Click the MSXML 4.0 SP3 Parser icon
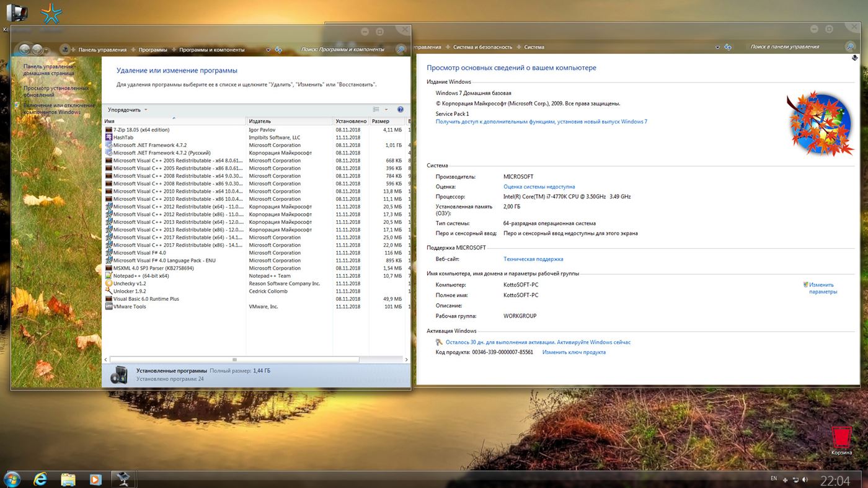The width and height of the screenshot is (868, 488). pyautogui.click(x=108, y=268)
